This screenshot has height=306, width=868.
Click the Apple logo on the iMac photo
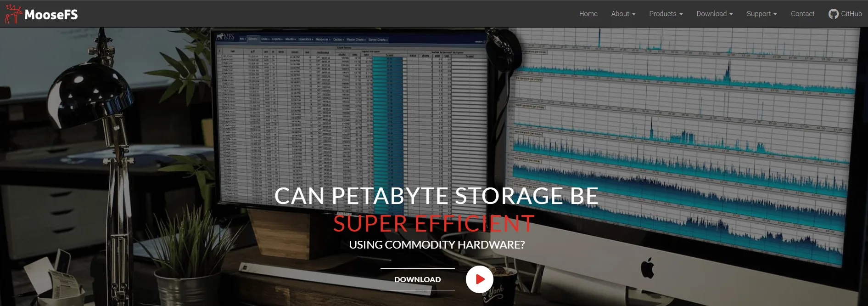tap(647, 268)
